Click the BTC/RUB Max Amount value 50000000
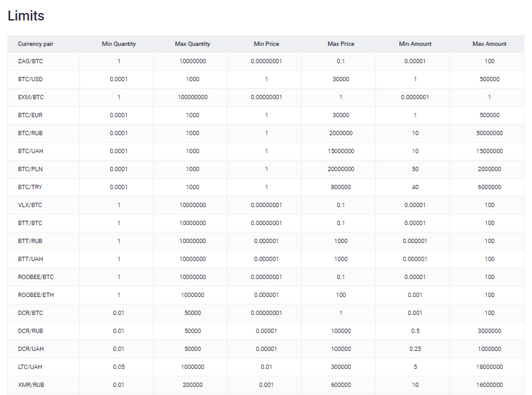Screen dimensions: 532x395 tap(489, 133)
